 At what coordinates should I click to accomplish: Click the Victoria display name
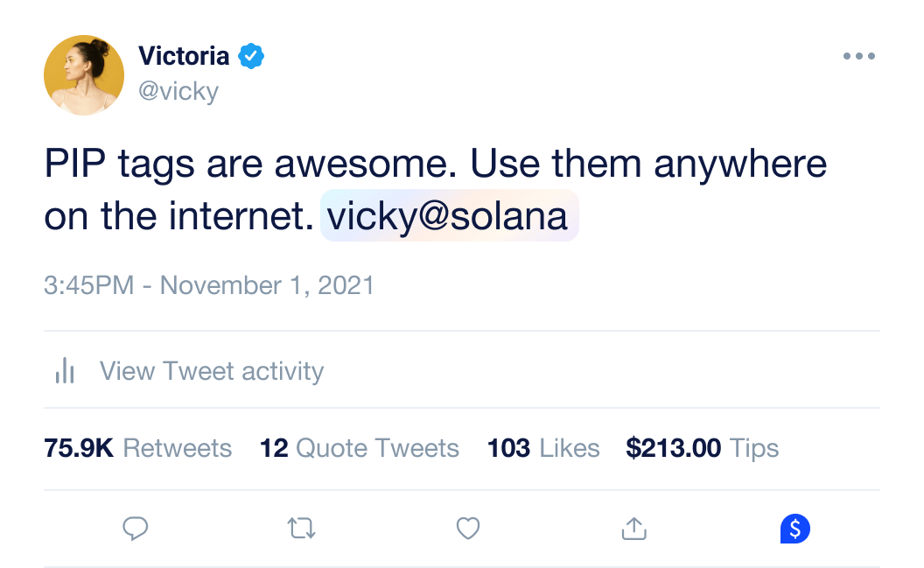tap(184, 57)
